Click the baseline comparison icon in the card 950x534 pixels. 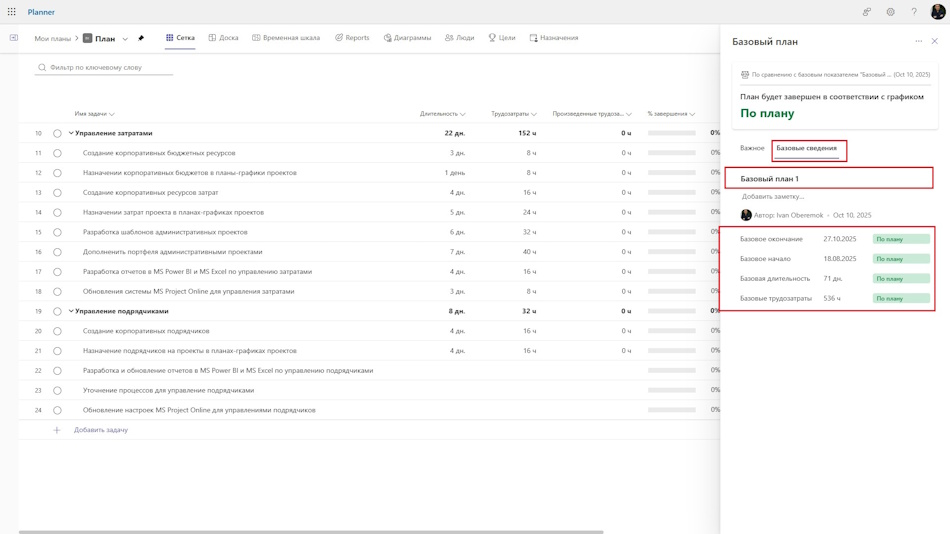pyautogui.click(x=745, y=75)
